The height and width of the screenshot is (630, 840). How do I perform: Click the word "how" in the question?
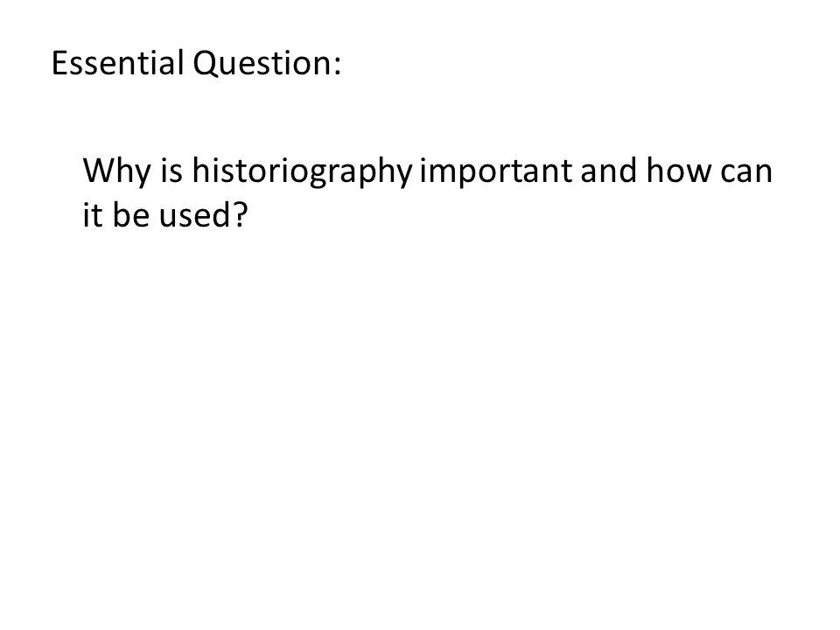click(x=678, y=171)
